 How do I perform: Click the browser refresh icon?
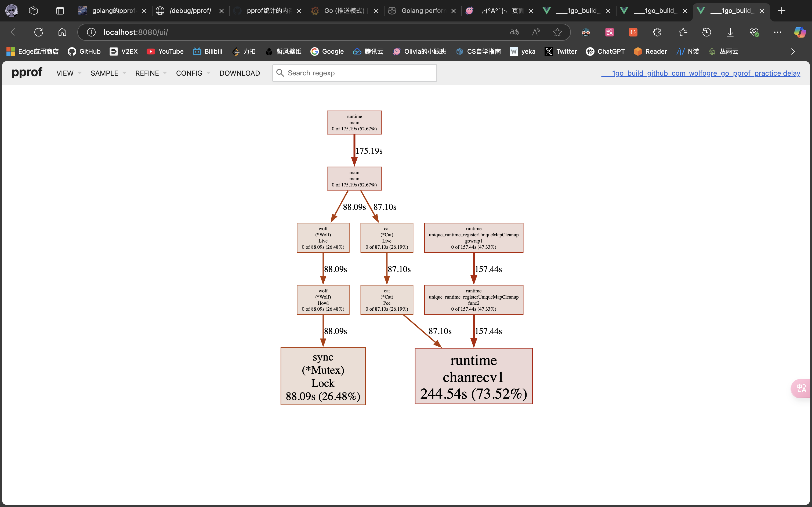point(39,32)
